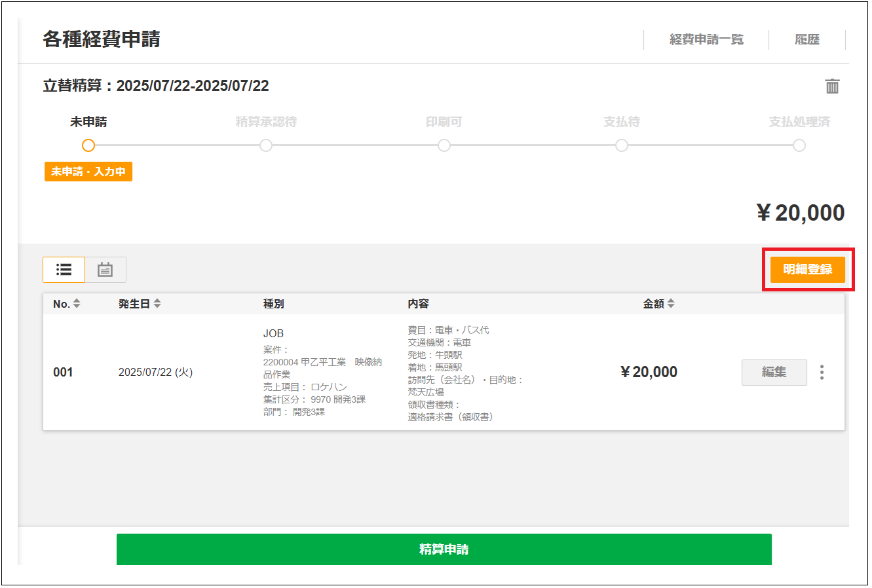Open 履歴 tab
872x588 pixels.
point(806,40)
